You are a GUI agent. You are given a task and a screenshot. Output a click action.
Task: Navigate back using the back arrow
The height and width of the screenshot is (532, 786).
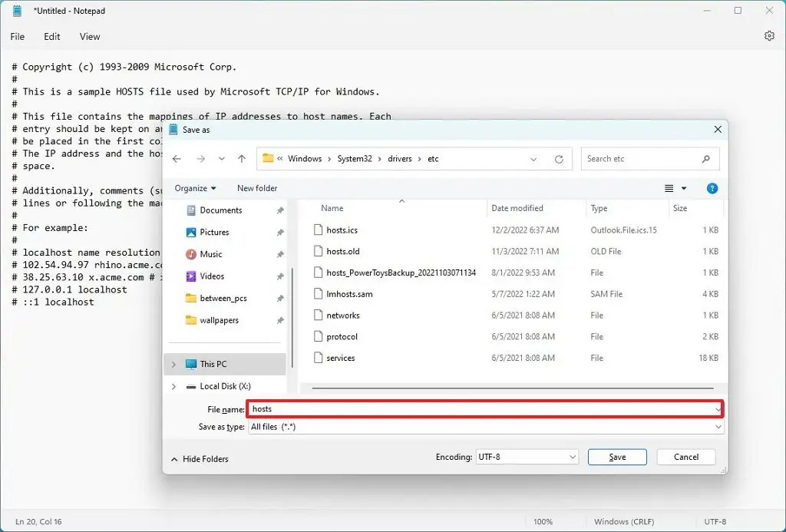(x=177, y=158)
